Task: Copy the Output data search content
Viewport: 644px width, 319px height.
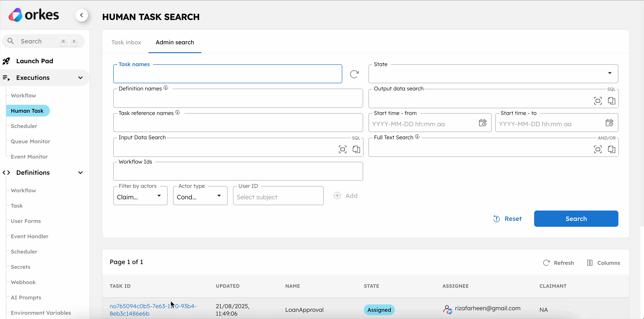Action: pyautogui.click(x=611, y=101)
